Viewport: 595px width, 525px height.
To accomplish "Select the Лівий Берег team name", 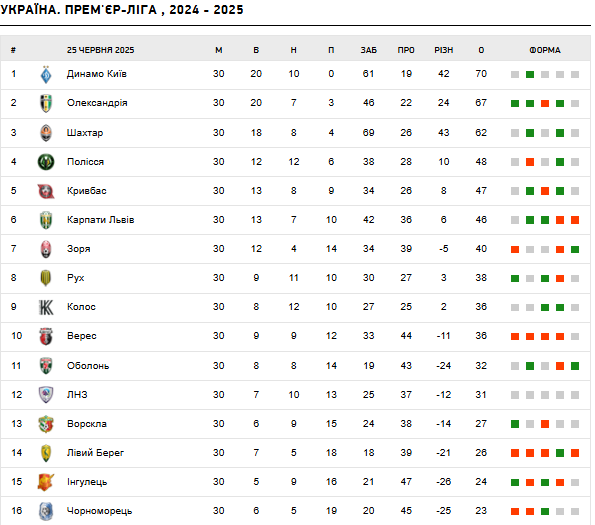I will tap(95, 453).
